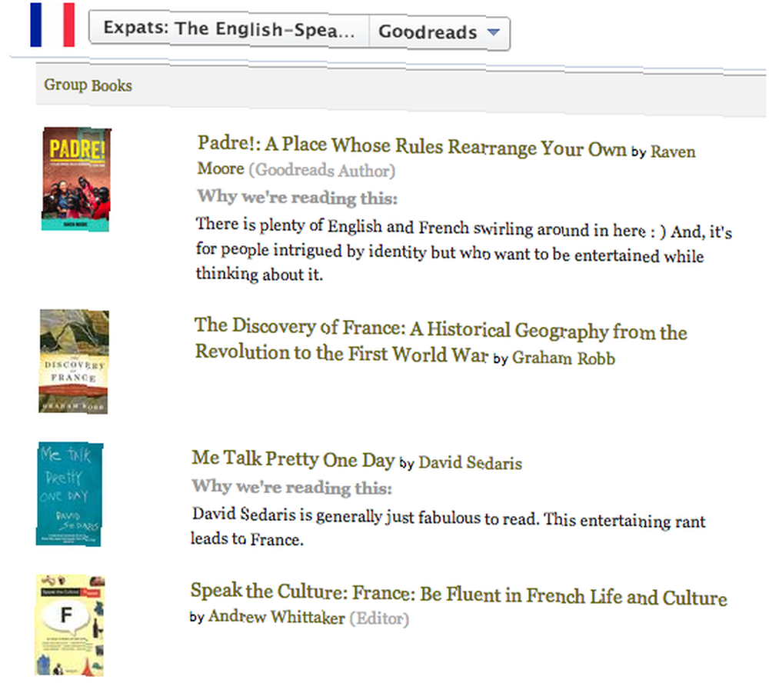The width and height of the screenshot is (769, 700).
Task: Open the Goodreads dropdown arrow
Action: [494, 32]
